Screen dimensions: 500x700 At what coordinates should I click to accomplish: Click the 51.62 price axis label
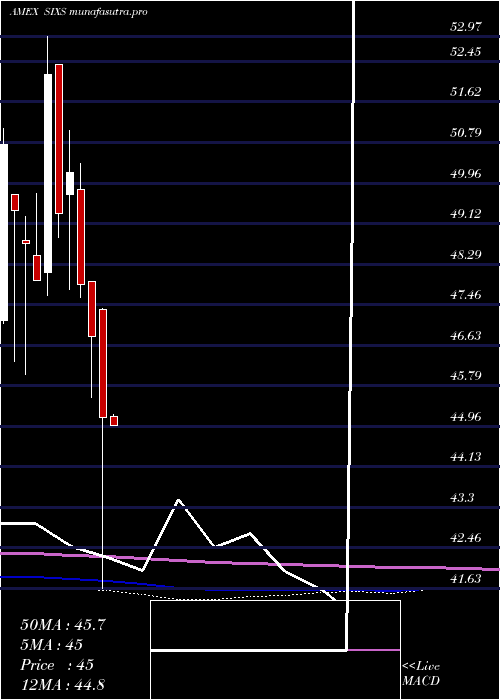coord(466,92)
